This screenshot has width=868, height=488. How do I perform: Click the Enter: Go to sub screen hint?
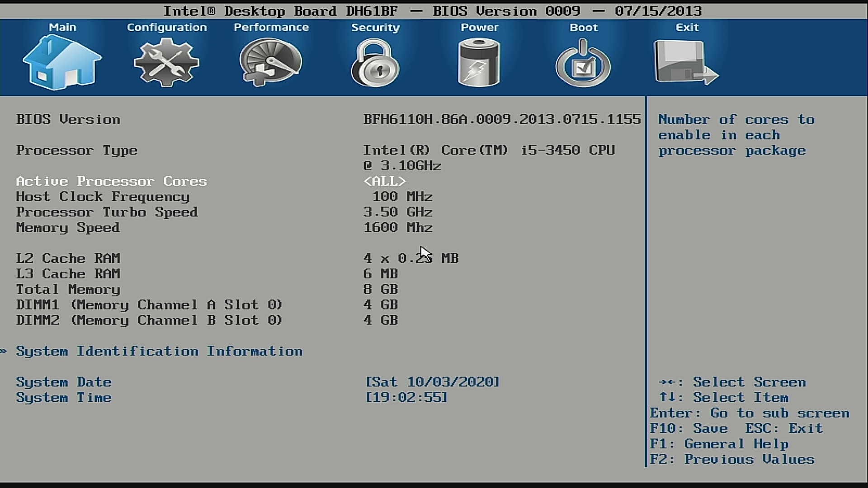pyautogui.click(x=750, y=413)
